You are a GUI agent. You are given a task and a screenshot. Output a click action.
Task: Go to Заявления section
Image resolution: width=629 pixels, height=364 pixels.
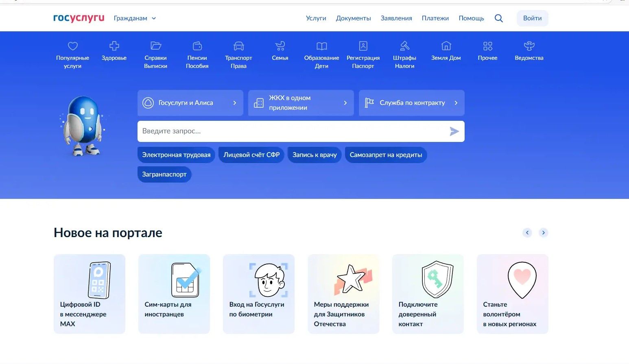(x=396, y=18)
